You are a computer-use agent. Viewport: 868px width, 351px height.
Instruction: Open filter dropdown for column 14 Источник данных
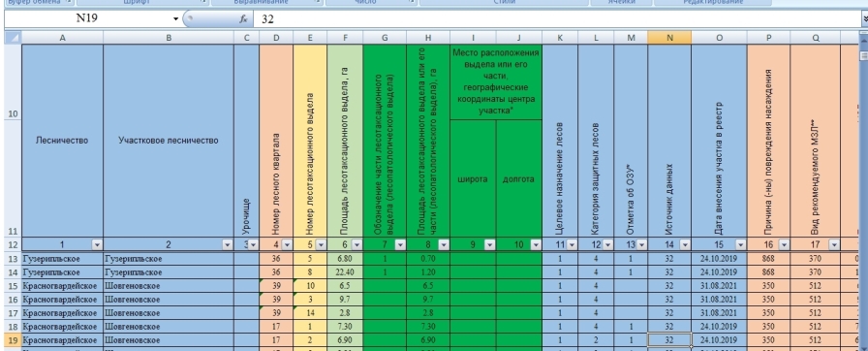[x=685, y=244]
